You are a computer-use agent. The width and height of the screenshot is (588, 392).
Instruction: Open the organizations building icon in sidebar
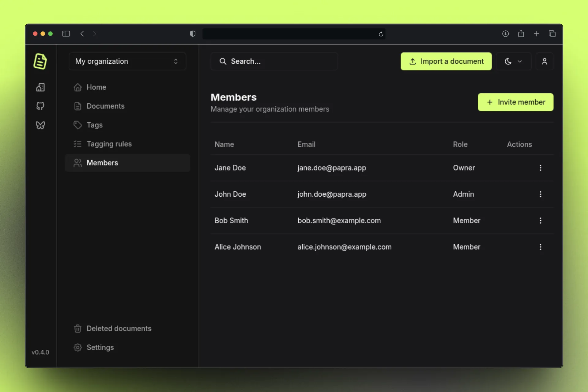[40, 87]
